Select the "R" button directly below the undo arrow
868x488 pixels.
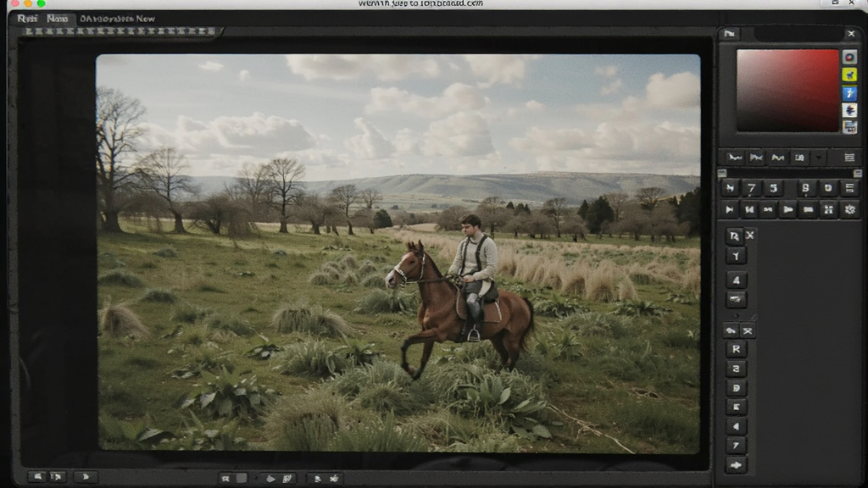737,349
